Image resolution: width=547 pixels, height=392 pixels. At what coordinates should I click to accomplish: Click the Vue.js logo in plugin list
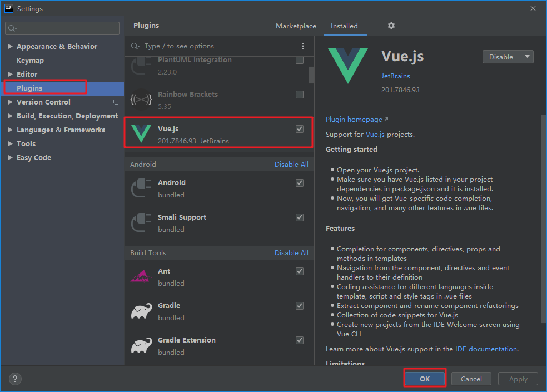point(141,134)
